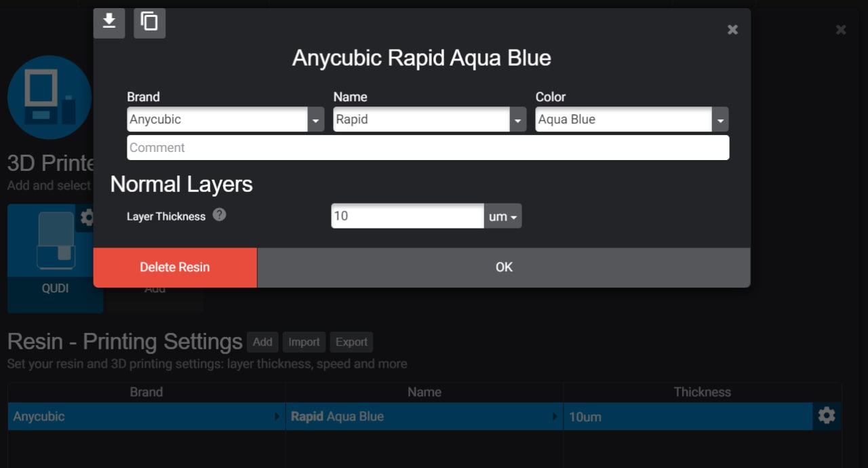
Task: Expand the Anycubic brand row arrow
Action: 276,416
